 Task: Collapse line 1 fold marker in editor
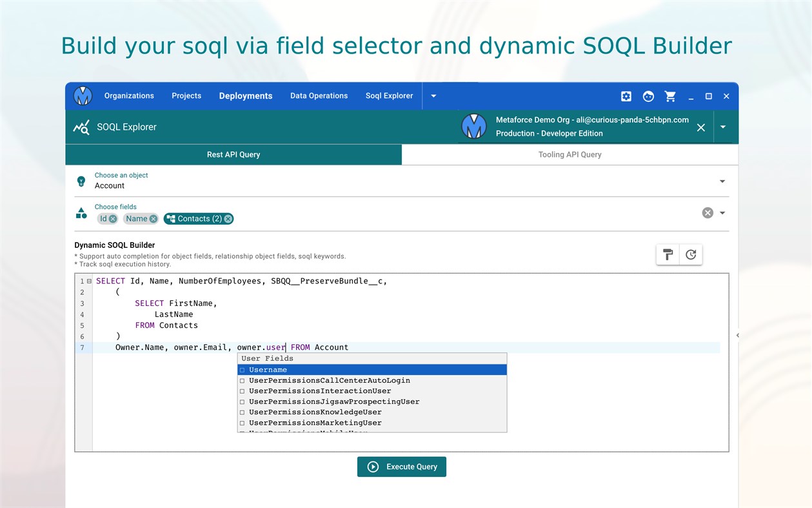(x=89, y=281)
